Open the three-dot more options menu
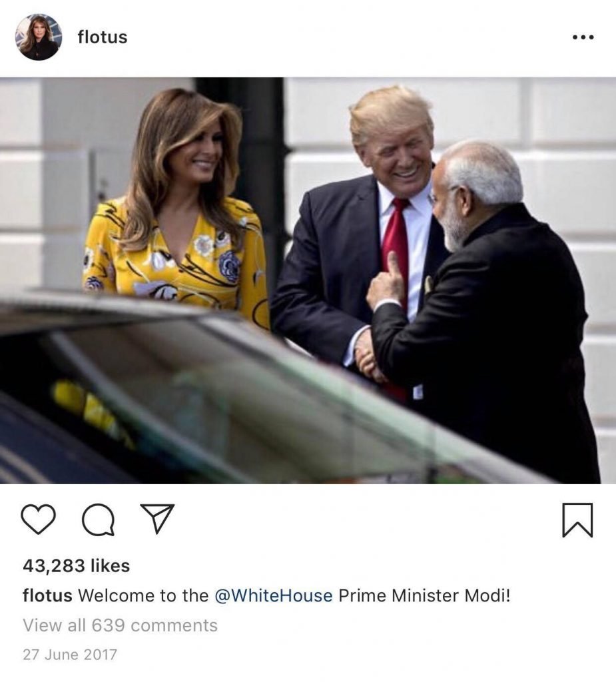This screenshot has width=616, height=682. (x=583, y=37)
